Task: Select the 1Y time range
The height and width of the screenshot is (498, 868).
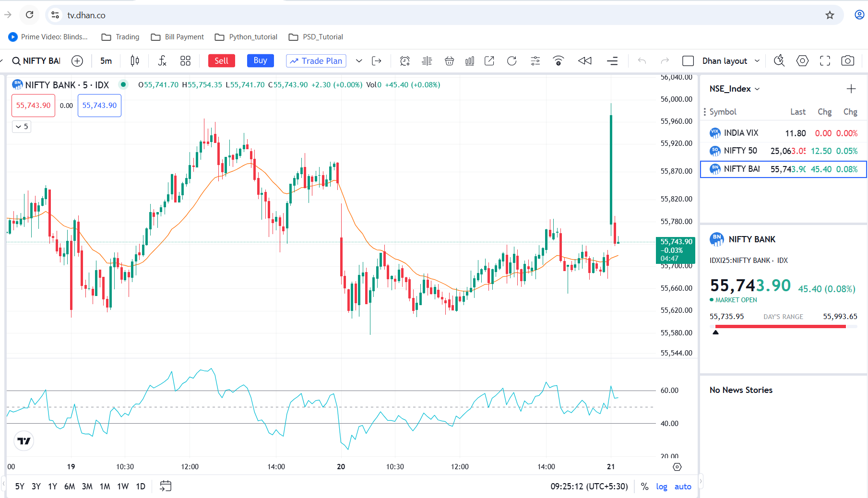Action: click(x=52, y=486)
